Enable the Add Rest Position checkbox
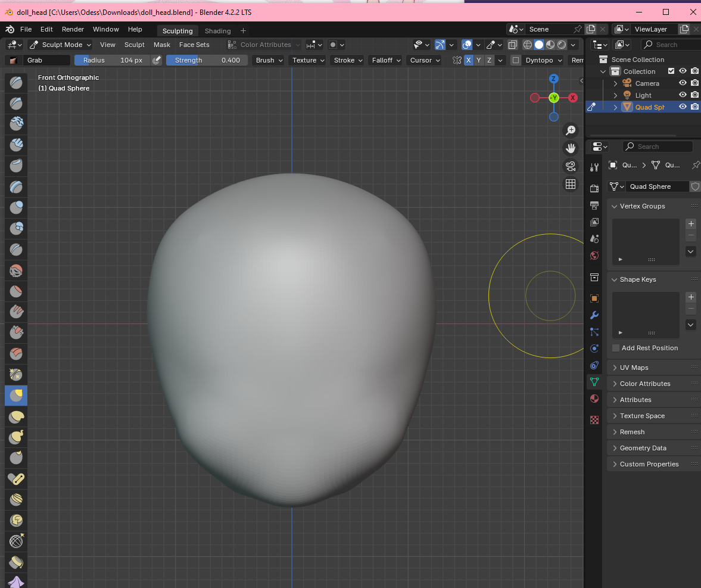The width and height of the screenshot is (701, 588). [x=616, y=348]
